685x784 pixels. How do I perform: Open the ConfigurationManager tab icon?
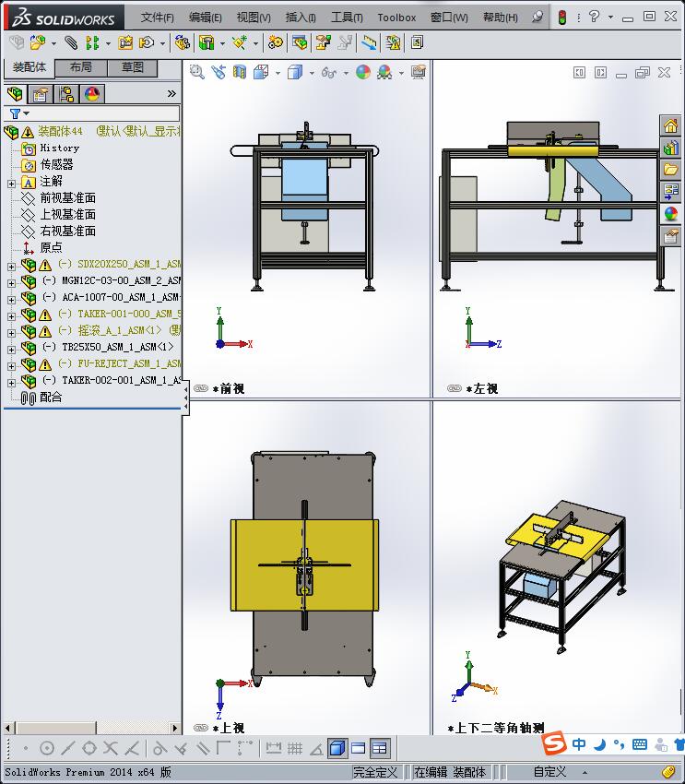(x=66, y=94)
